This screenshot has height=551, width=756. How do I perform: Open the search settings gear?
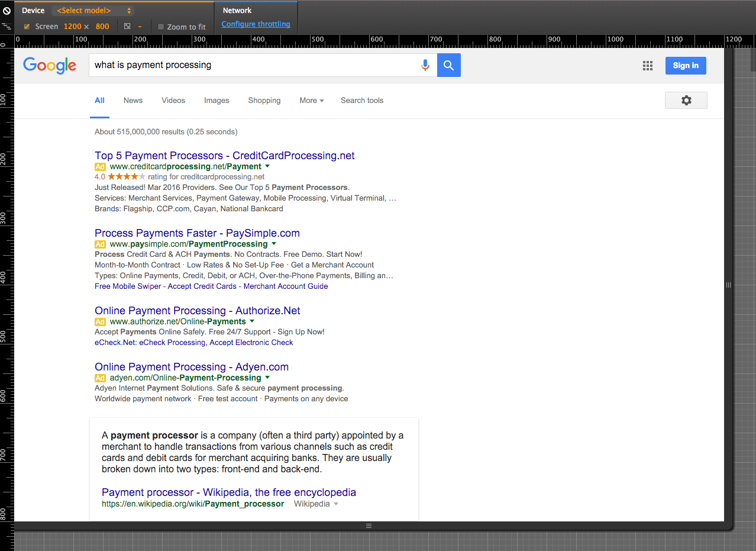click(686, 101)
